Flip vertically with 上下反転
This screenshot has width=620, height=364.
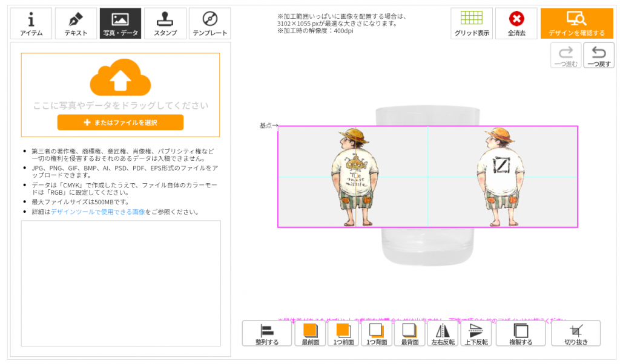point(476,334)
